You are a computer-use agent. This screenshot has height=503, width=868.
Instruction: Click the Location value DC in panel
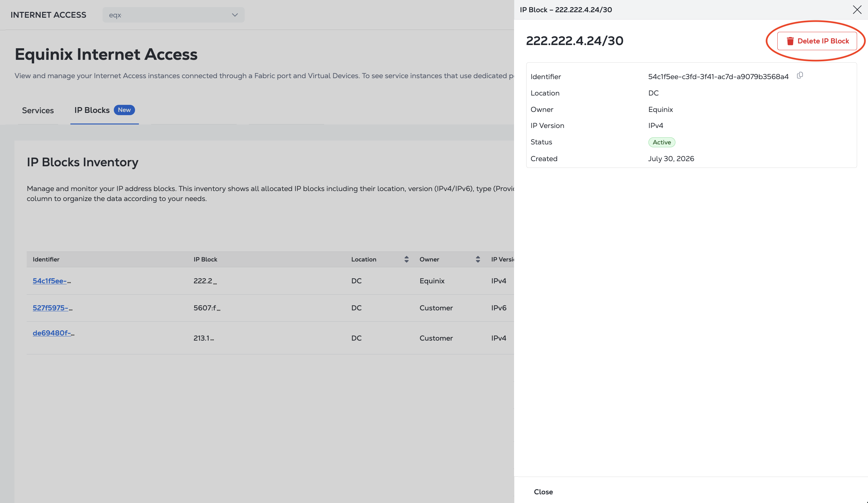click(653, 93)
